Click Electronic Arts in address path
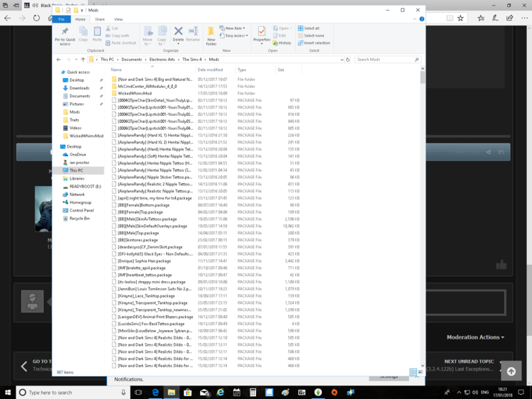532x399 pixels. click(162, 60)
